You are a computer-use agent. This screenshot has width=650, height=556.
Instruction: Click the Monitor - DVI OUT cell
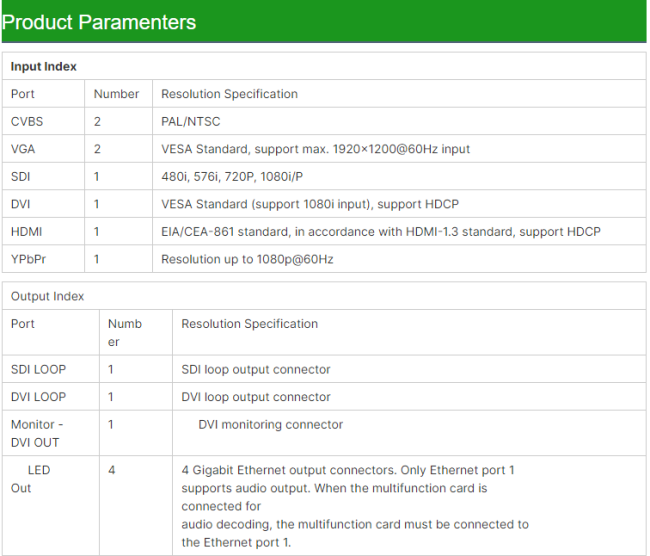[x=51, y=433]
